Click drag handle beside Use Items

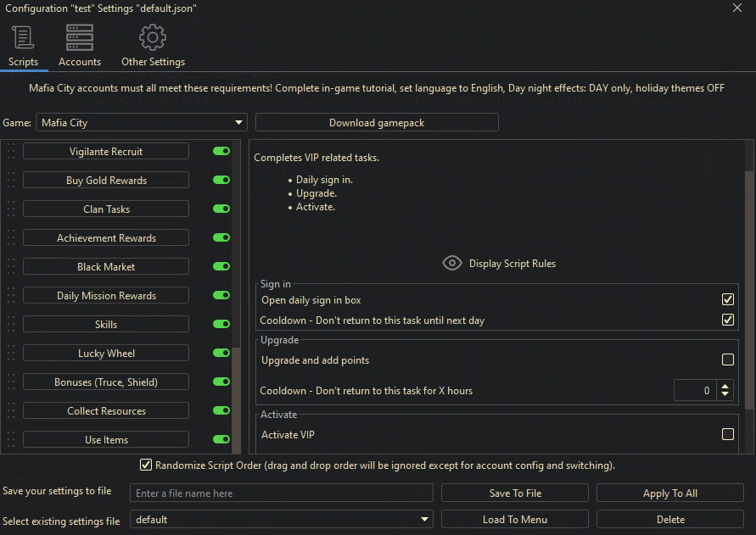pyautogui.click(x=11, y=440)
